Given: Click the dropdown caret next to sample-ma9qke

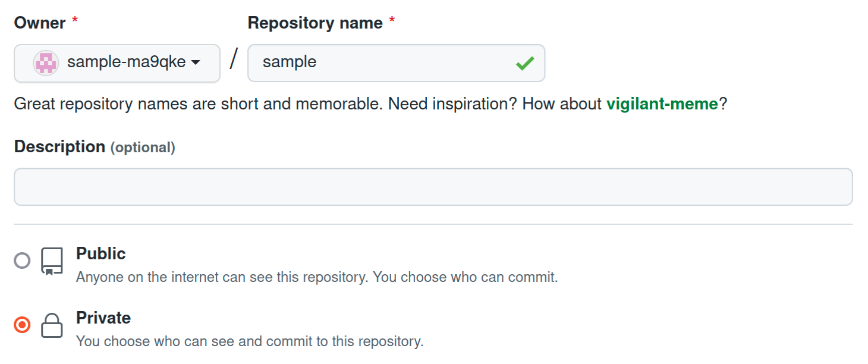Looking at the screenshot, I should [x=195, y=63].
